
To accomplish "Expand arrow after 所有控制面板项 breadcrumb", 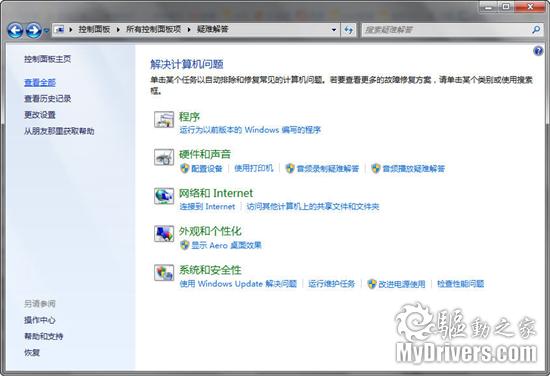I will point(189,29).
